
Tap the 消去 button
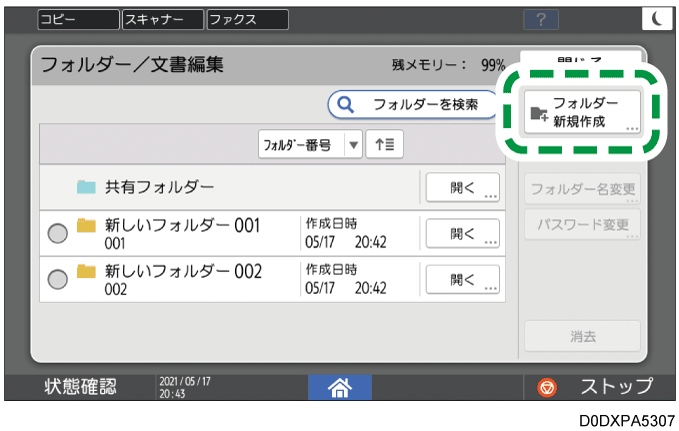(582, 336)
